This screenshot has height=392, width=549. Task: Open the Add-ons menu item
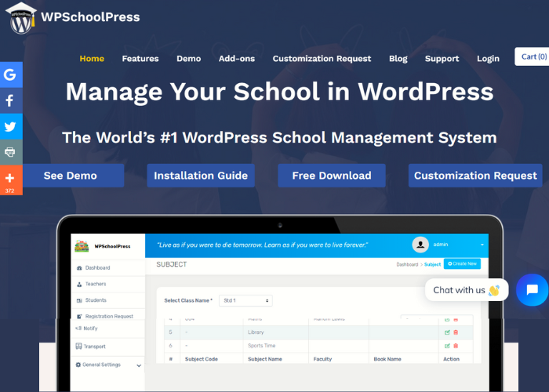237,59
